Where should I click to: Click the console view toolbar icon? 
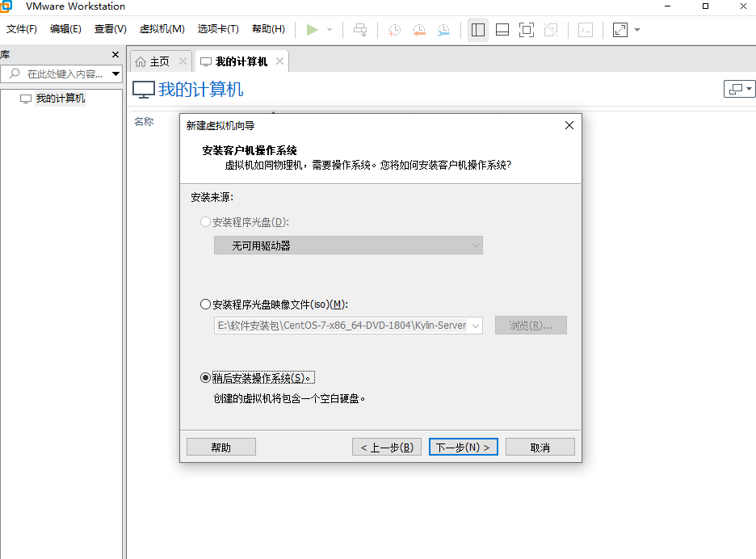tap(586, 30)
